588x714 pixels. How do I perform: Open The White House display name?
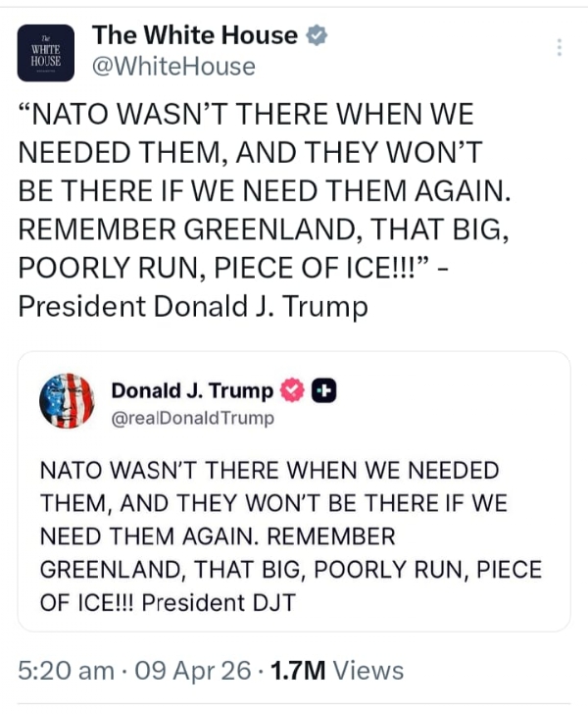point(194,36)
